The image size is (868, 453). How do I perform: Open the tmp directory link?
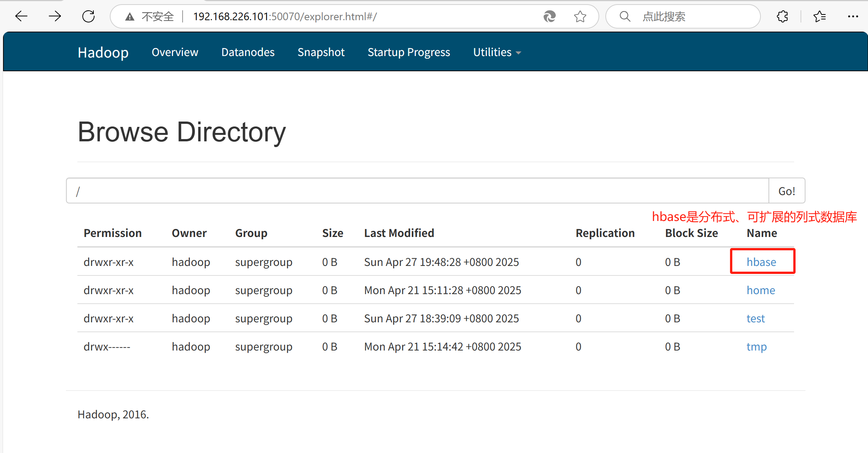click(x=756, y=347)
